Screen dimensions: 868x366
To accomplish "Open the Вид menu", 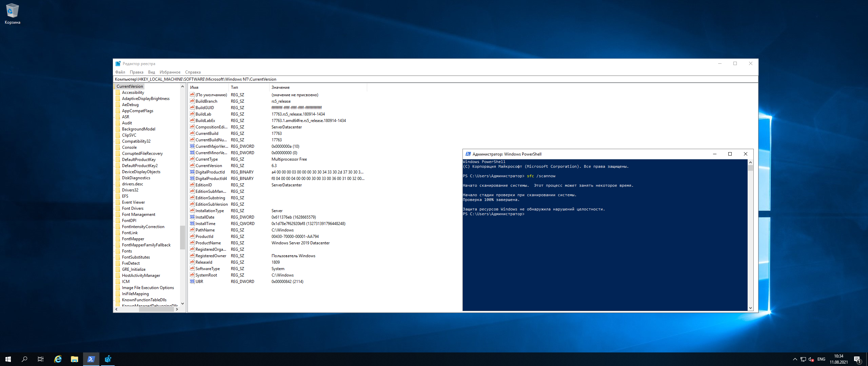I will 152,72.
